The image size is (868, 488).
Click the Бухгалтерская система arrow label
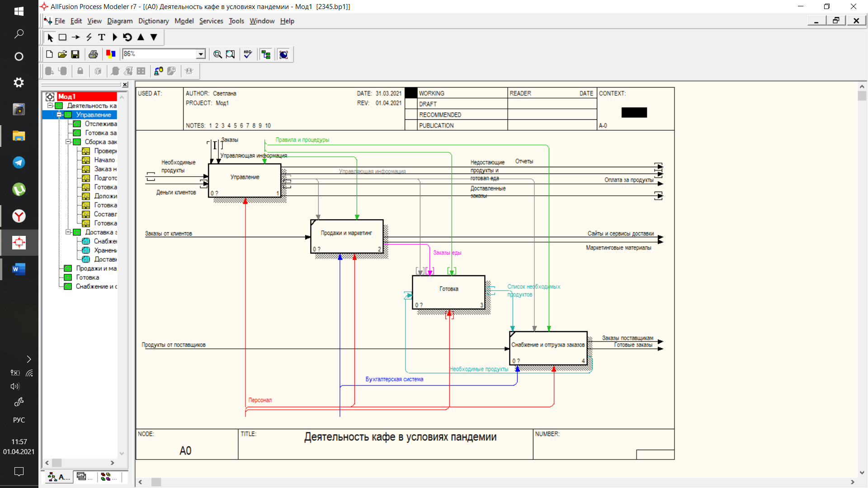click(394, 380)
